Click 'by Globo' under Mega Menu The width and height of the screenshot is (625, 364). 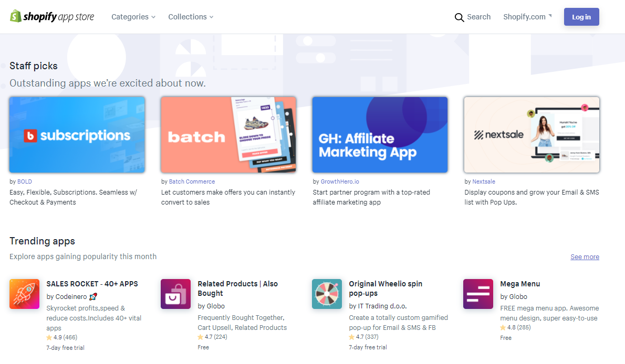[514, 297]
